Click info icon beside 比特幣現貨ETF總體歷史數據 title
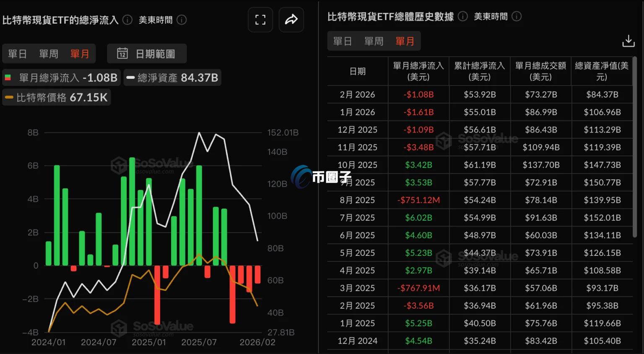 coord(462,16)
